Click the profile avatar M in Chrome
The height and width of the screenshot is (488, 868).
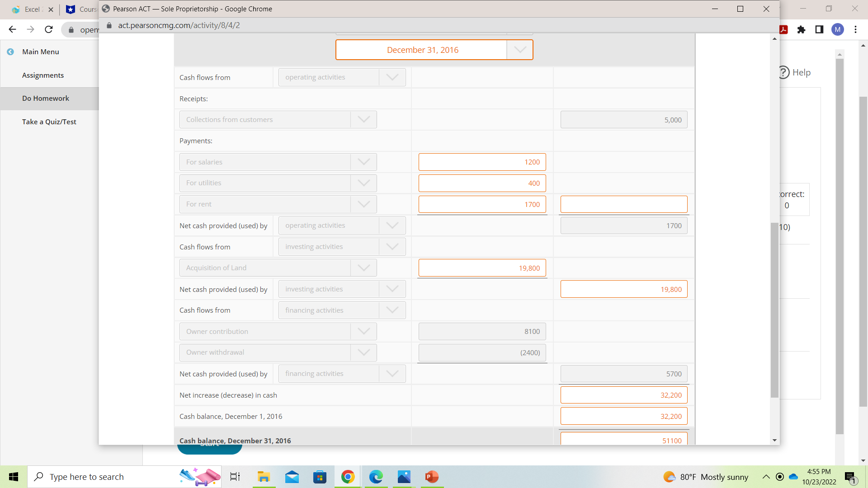point(838,29)
